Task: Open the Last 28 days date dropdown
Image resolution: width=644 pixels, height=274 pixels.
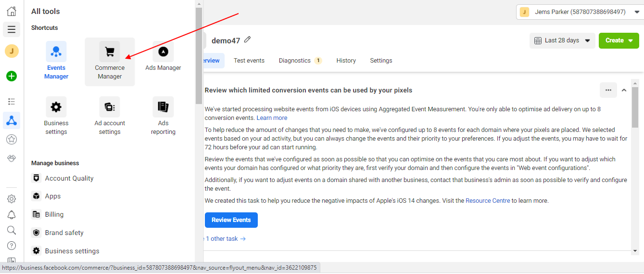Action: pyautogui.click(x=562, y=40)
